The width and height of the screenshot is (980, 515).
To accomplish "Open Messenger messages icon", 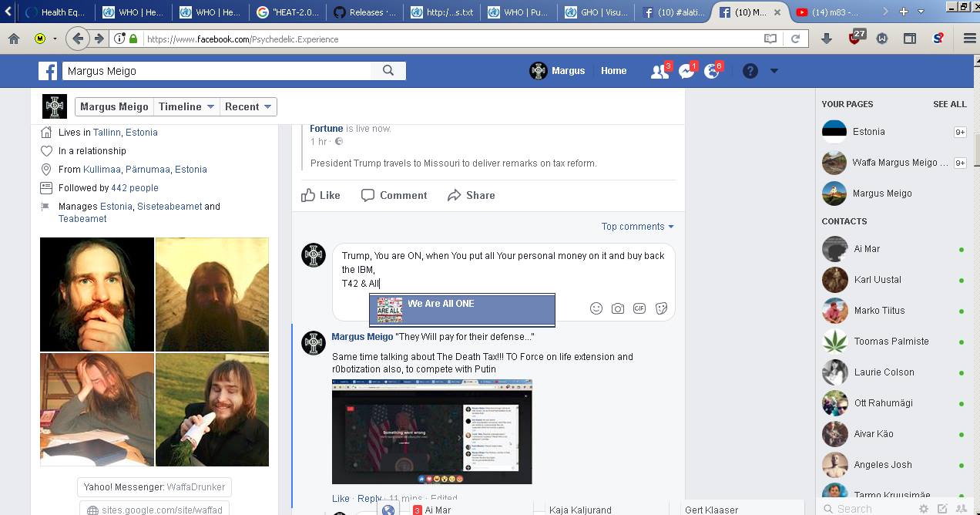I will (x=686, y=71).
